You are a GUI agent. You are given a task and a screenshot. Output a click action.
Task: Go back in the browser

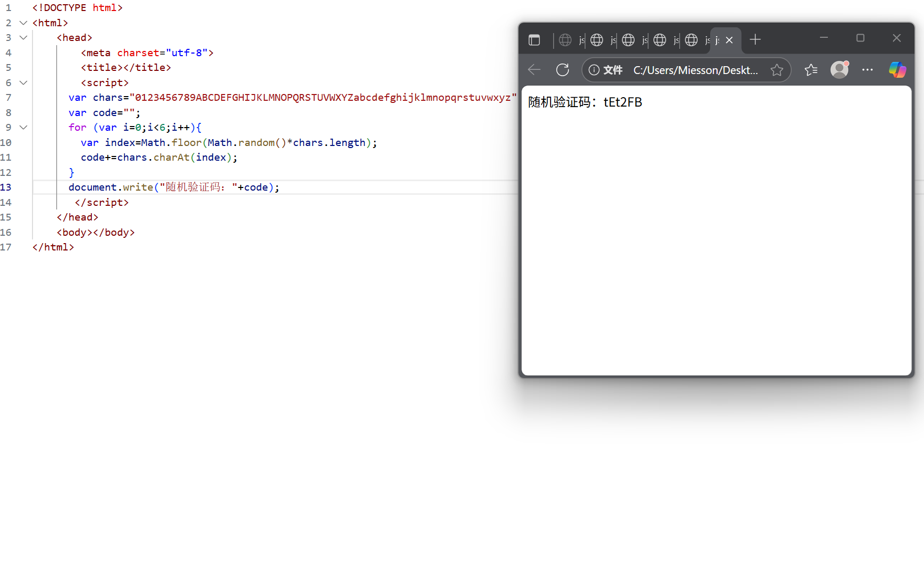(534, 70)
